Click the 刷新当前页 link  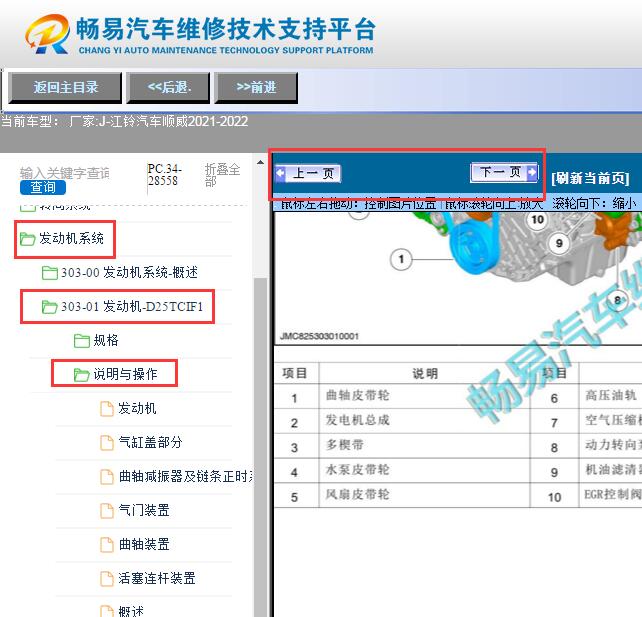coord(590,179)
